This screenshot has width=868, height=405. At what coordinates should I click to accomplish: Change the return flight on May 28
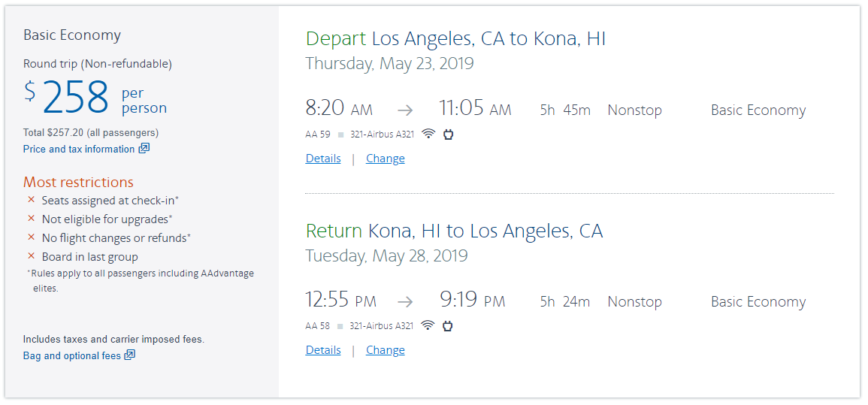tap(386, 350)
